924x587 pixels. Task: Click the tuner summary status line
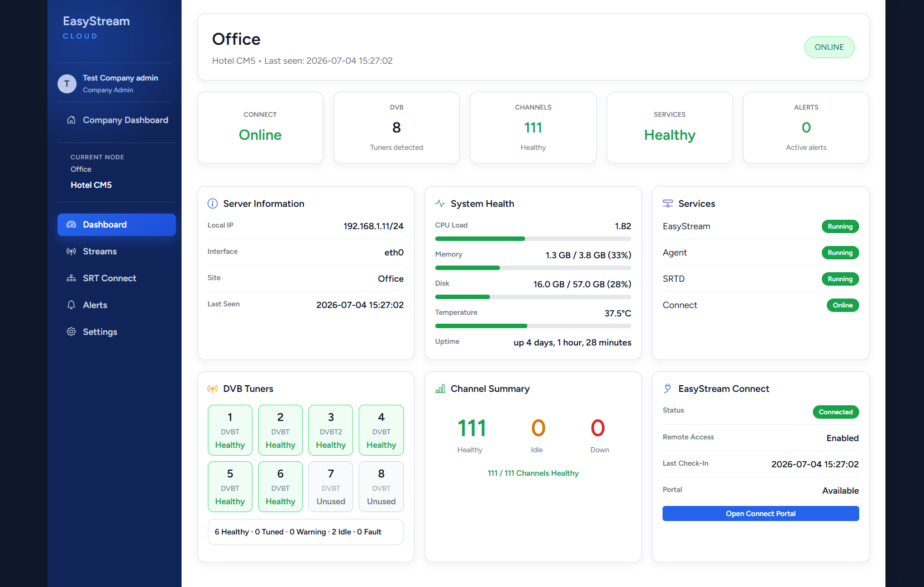coord(306,532)
